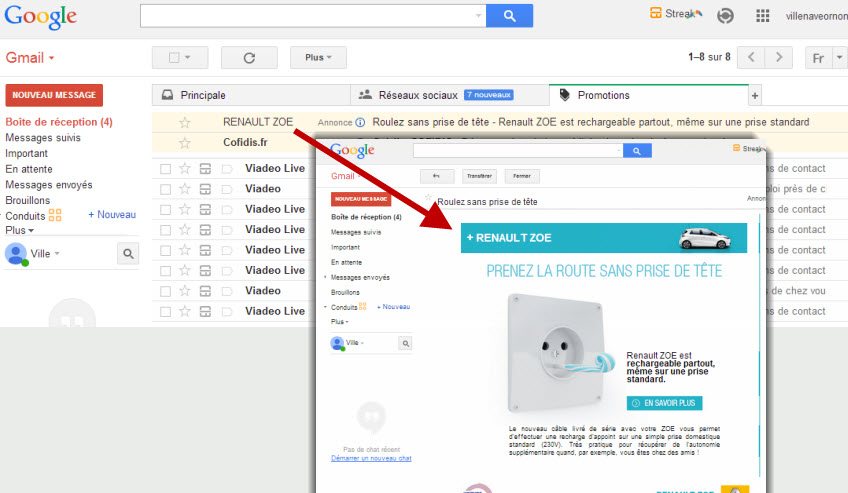
Task: Click villenaveornon account name
Action: click(816, 16)
